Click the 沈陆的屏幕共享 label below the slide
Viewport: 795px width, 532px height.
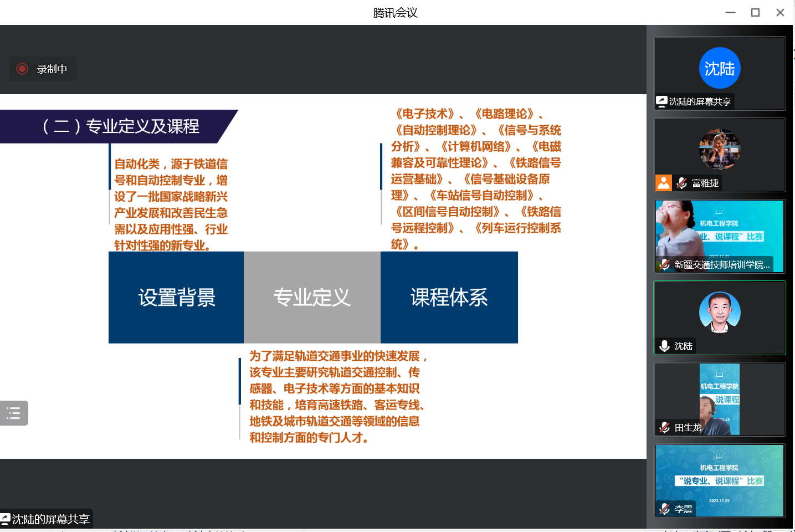pos(50,519)
